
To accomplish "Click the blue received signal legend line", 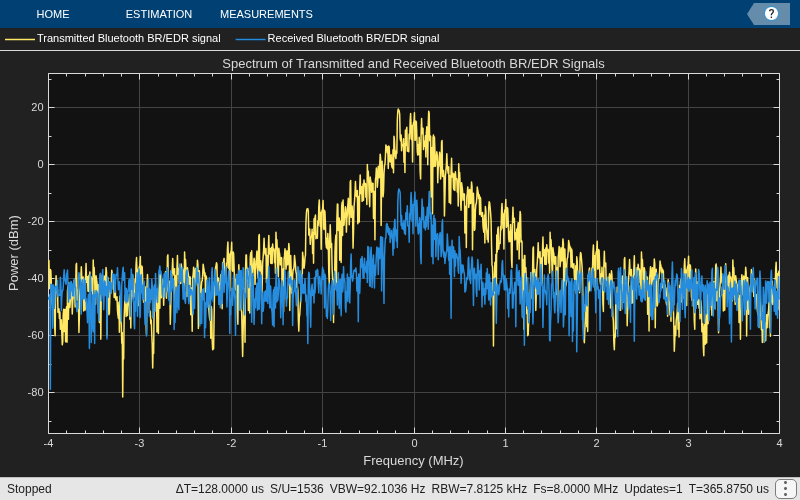I will click(251, 39).
